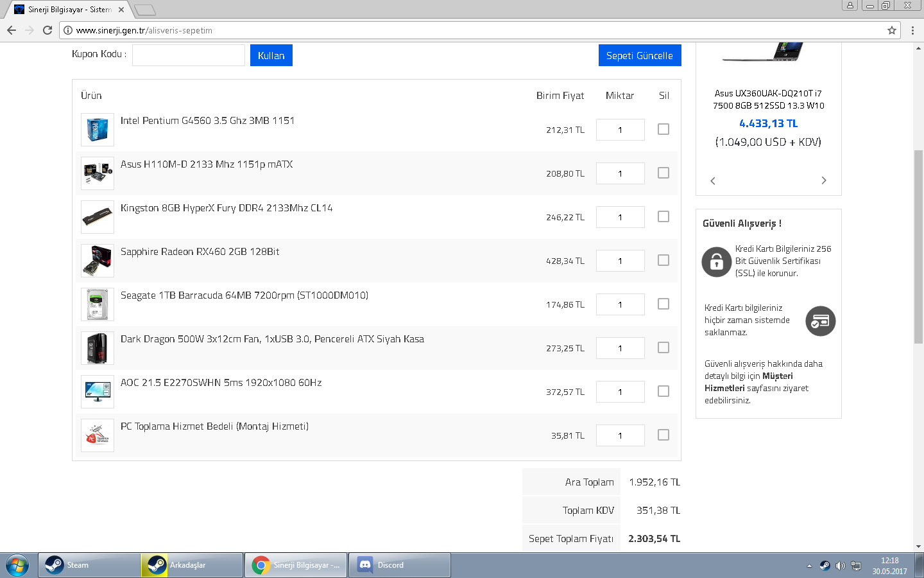Click the SSL padlock security icon

pyautogui.click(x=717, y=261)
